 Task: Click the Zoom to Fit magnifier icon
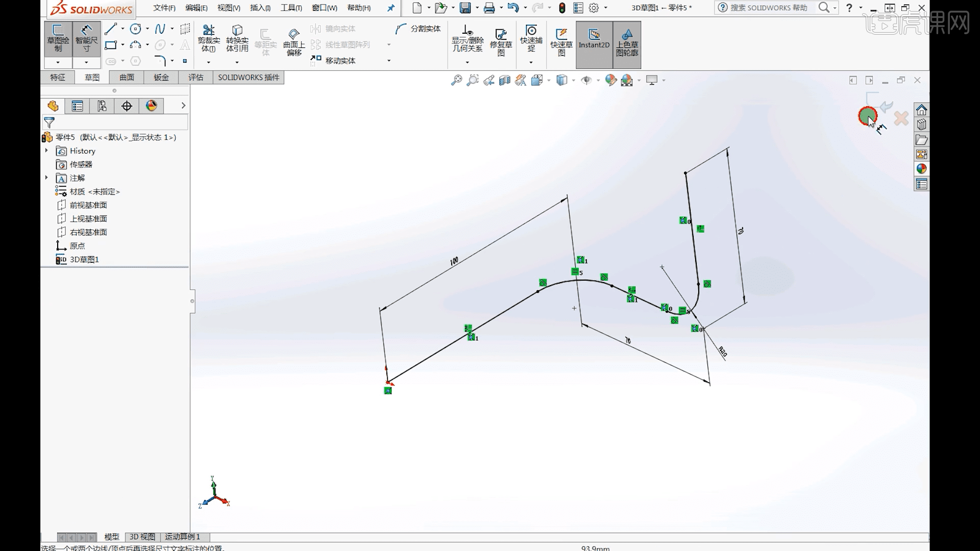[456, 80]
